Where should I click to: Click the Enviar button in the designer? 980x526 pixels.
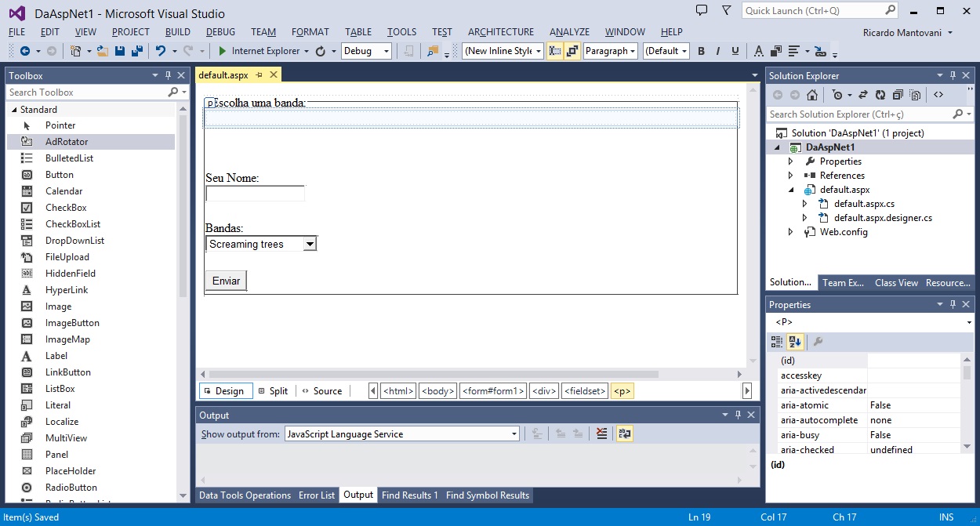tap(226, 281)
